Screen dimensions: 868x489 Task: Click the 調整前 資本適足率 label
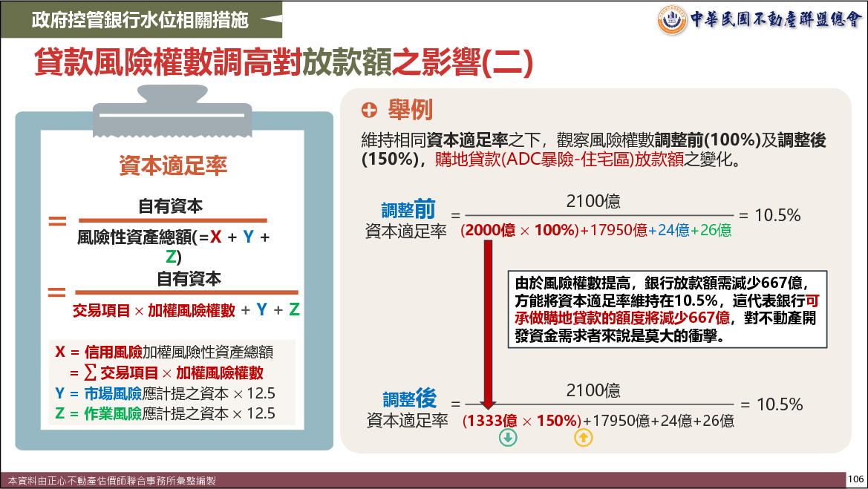coord(405,219)
